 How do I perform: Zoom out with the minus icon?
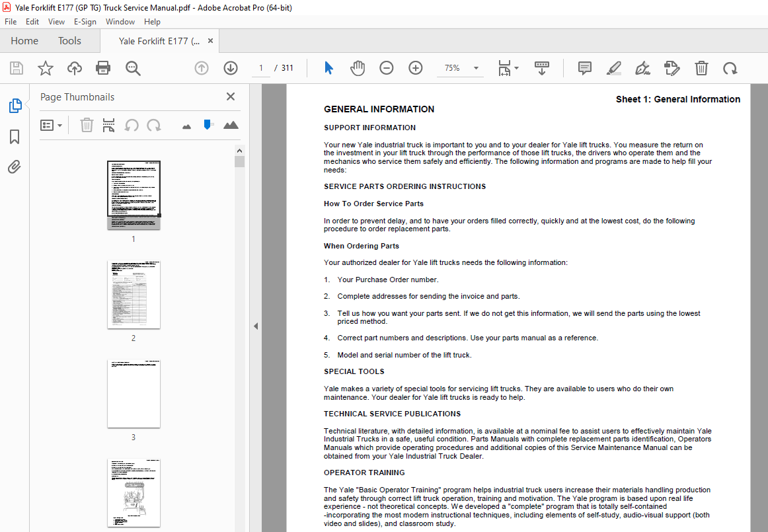pyautogui.click(x=387, y=68)
